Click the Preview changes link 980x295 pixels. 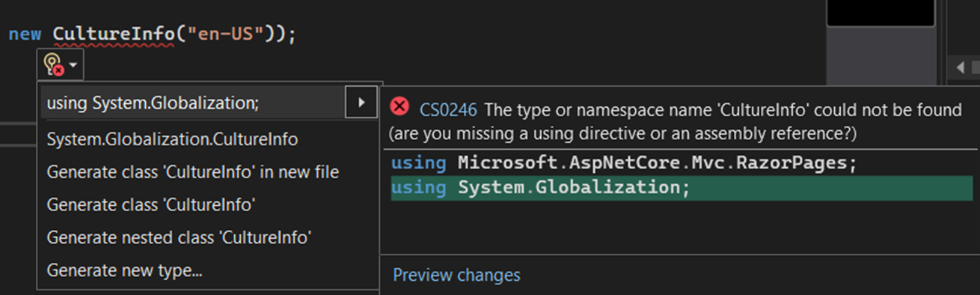[456, 275]
